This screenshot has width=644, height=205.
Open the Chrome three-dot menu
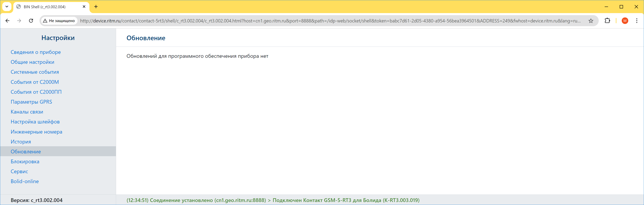[x=637, y=21]
